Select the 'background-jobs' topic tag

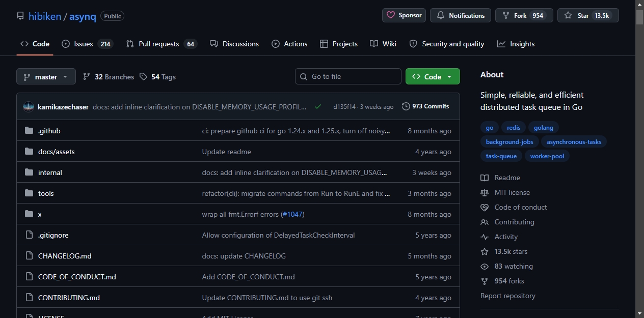[509, 142]
